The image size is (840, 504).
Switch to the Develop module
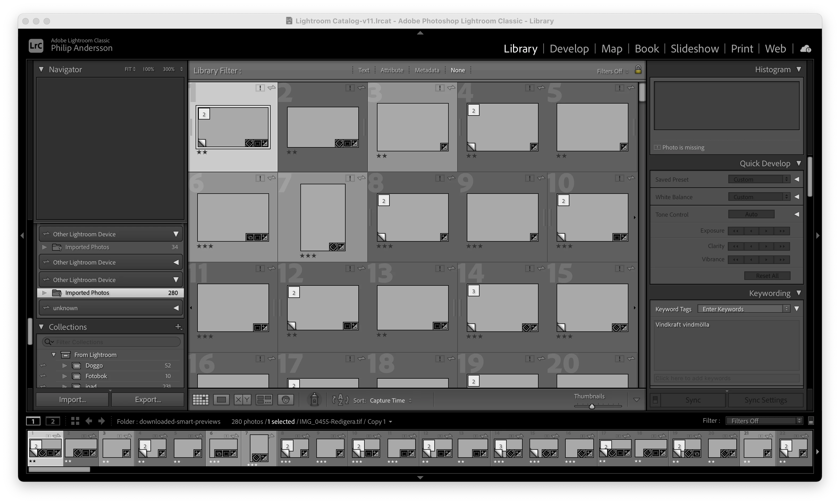[x=569, y=49]
